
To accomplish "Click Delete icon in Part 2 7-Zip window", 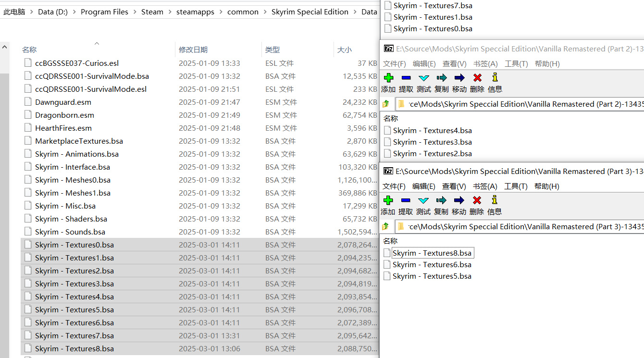I will pyautogui.click(x=477, y=78).
